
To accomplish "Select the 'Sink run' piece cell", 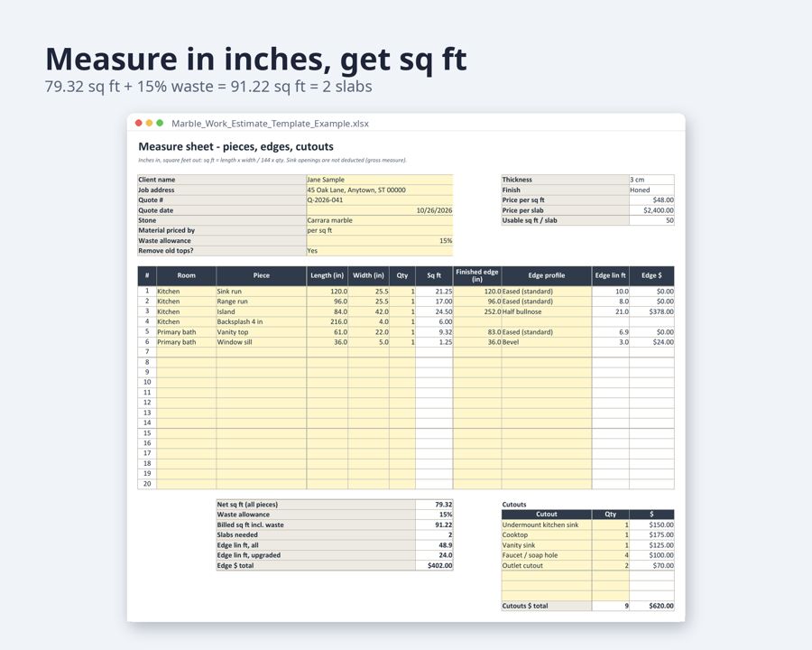I will [261, 292].
